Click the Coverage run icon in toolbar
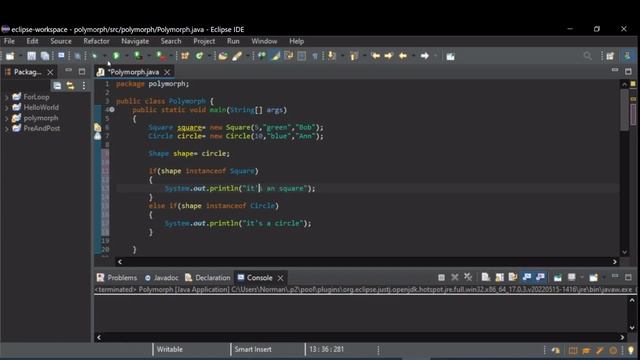 tap(138, 56)
